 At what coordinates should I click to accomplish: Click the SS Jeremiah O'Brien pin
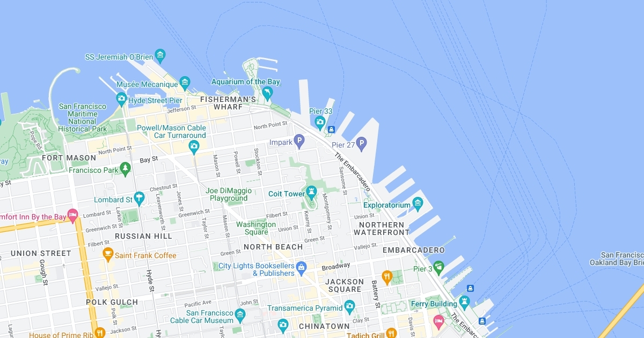click(160, 55)
